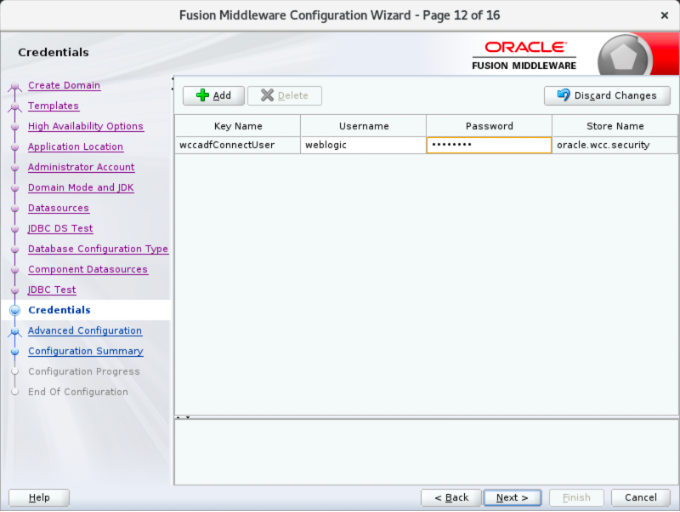Select the current Credentials step
This screenshot has height=512, width=680.
coord(59,310)
